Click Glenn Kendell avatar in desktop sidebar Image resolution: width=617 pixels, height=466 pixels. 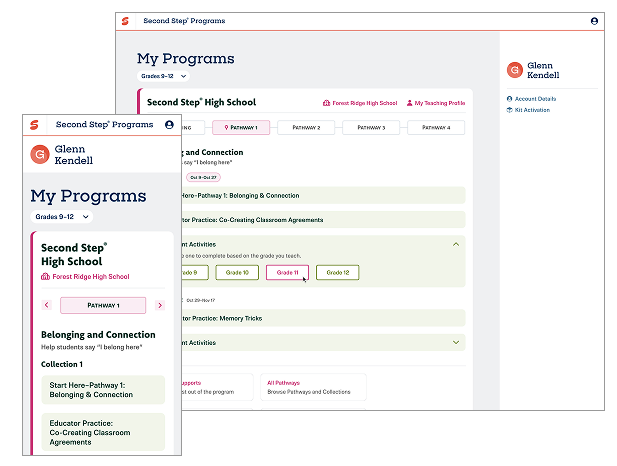[x=514, y=70]
